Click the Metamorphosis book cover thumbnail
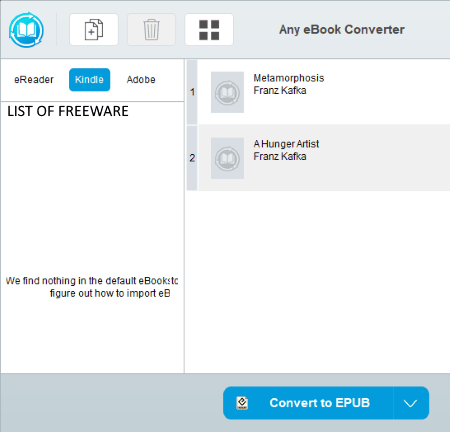Image resolution: width=450 pixels, height=432 pixels. click(x=227, y=92)
